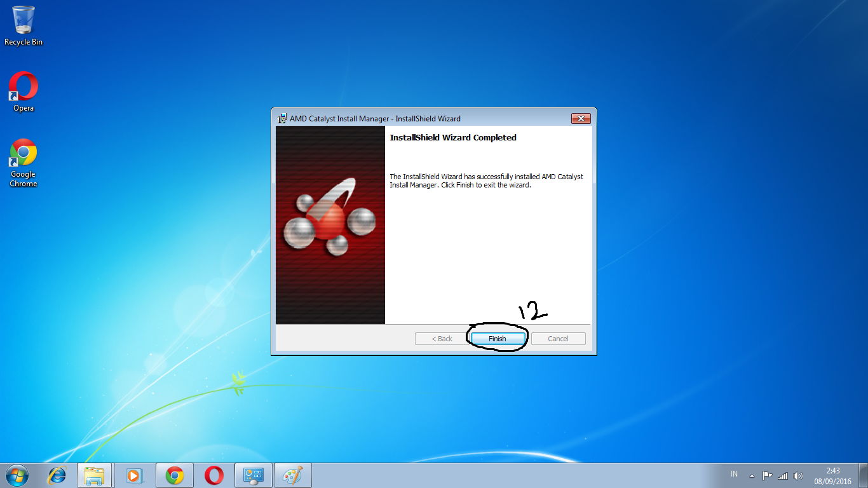The width and height of the screenshot is (868, 488).
Task: Open Google Chrome from the taskbar
Action: point(175,475)
